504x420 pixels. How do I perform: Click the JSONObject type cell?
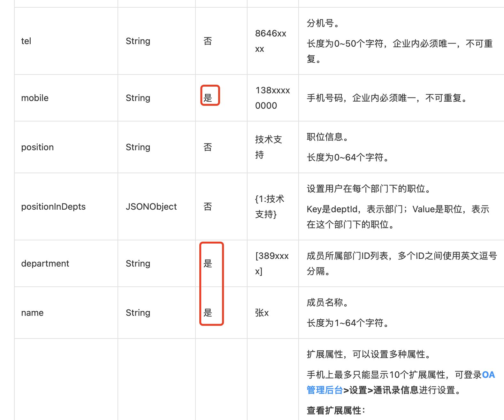[x=151, y=207]
